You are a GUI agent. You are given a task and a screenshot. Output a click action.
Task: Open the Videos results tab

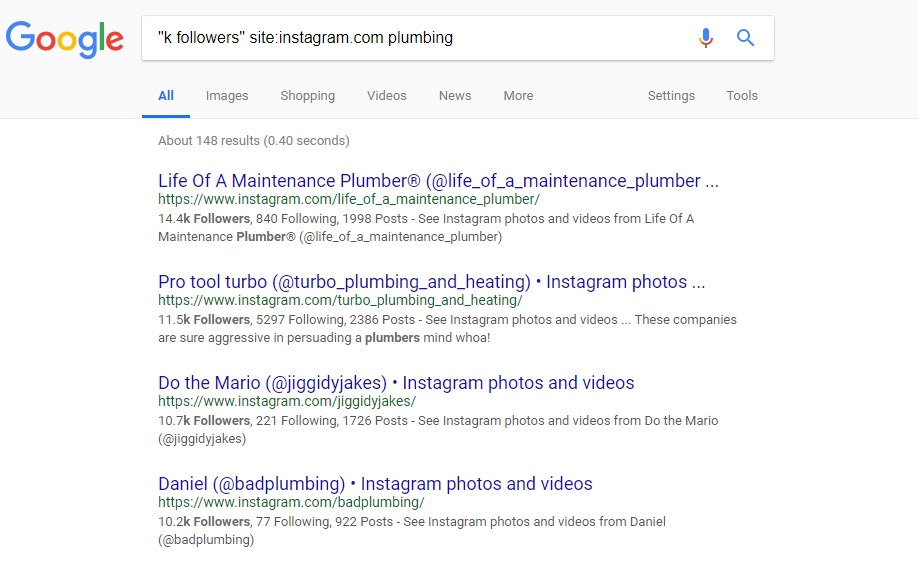(x=387, y=96)
